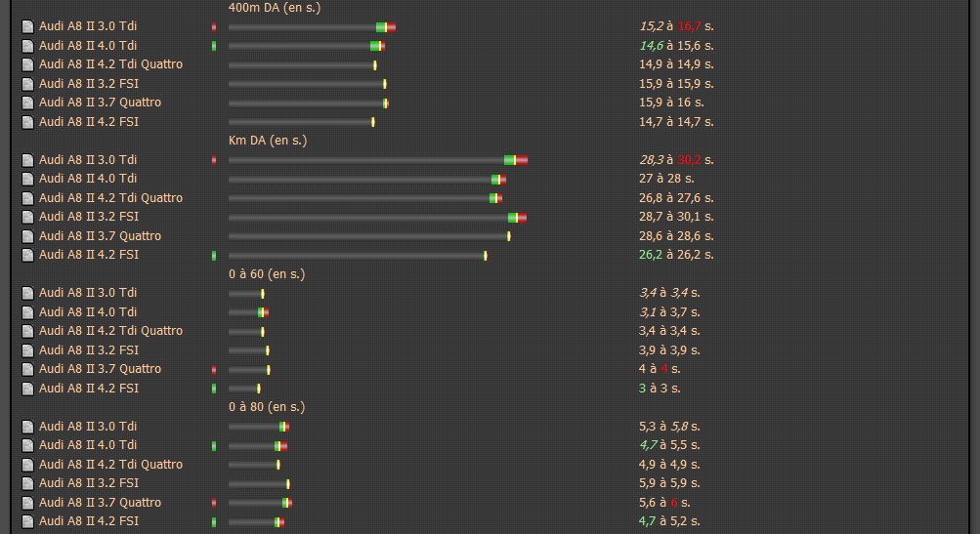Click document icon beside 3.0 Tdi under 0 à 80
980x534 pixels.
(x=27, y=427)
